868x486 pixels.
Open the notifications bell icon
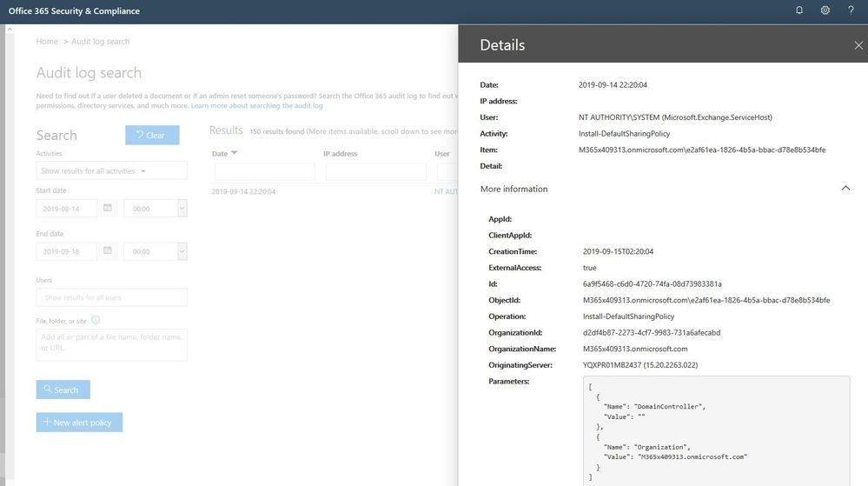tap(798, 10)
